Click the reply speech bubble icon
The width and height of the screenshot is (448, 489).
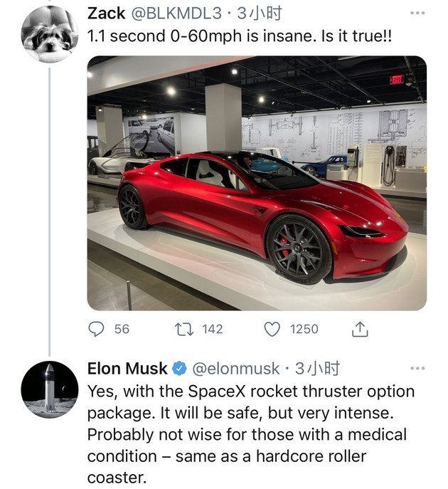point(96,329)
